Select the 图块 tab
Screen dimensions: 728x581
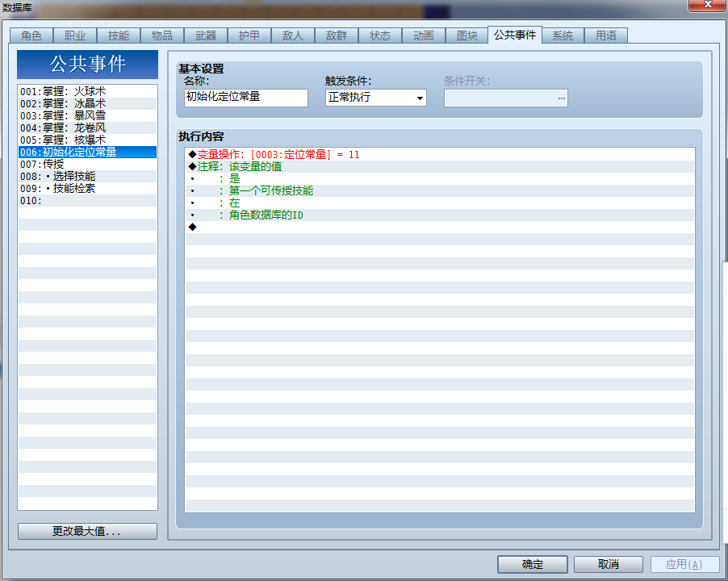click(467, 36)
